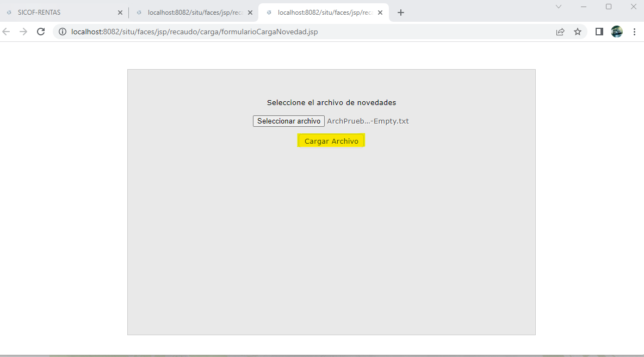Toggle the browser side panel
This screenshot has height=357, width=644.
[599, 32]
